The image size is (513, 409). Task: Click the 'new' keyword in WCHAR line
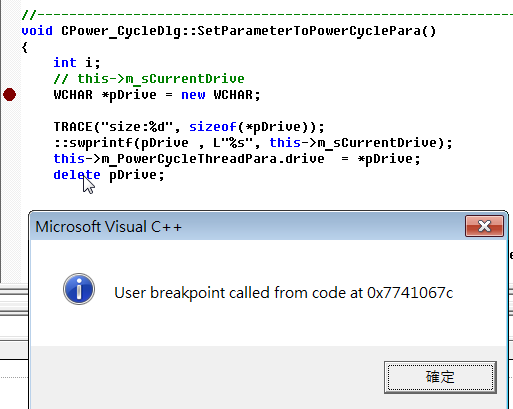193,95
